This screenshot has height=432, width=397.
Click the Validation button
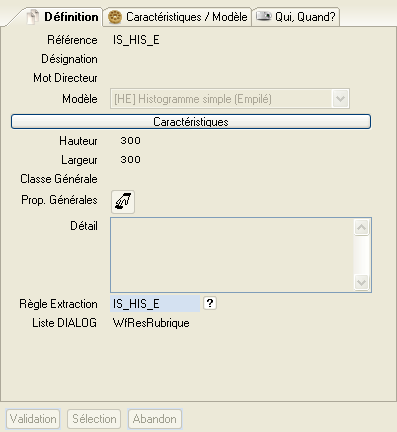coord(33,419)
